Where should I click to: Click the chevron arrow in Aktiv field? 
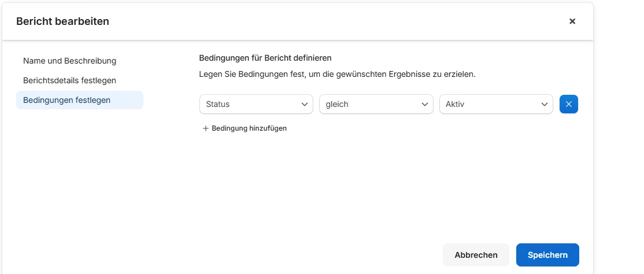[x=544, y=104]
